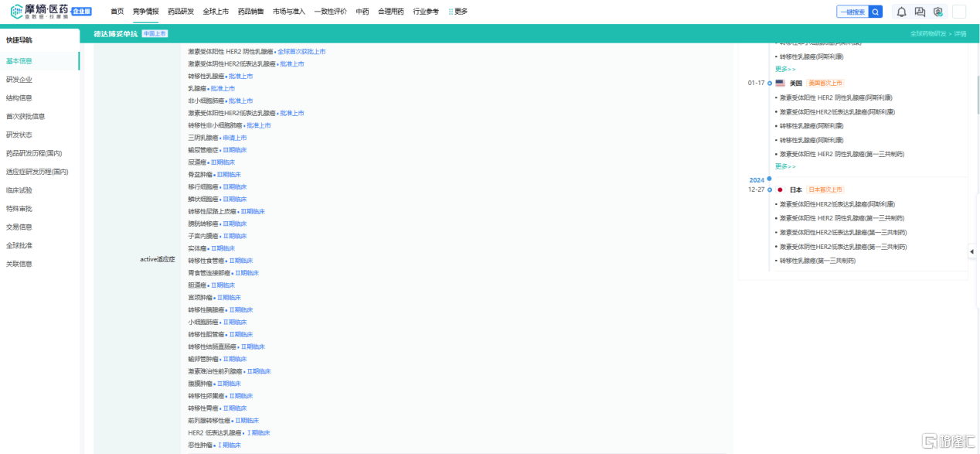Image resolution: width=980 pixels, height=454 pixels.
Task: Click I期临床 link for HER2 低表达乳腺癌
Action: click(258, 432)
